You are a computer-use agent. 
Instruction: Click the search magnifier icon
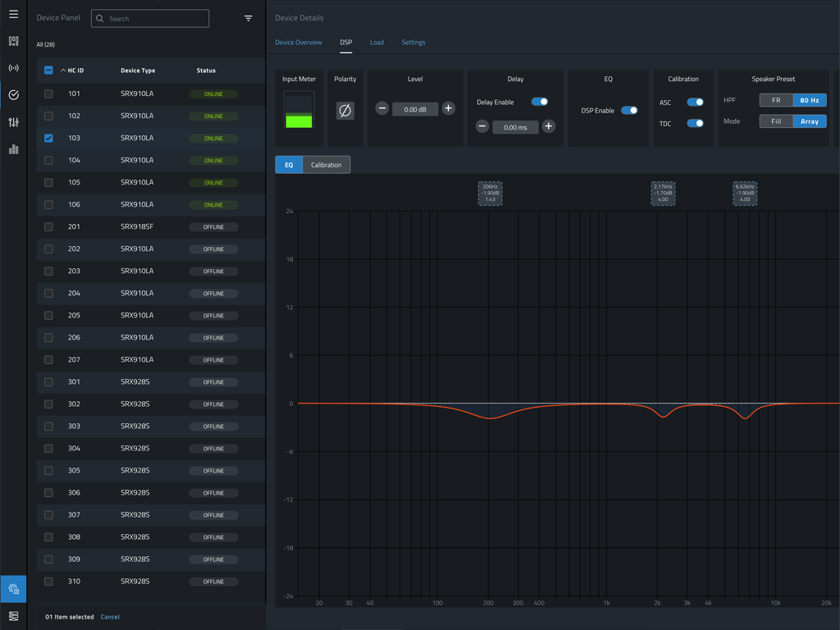click(x=98, y=17)
